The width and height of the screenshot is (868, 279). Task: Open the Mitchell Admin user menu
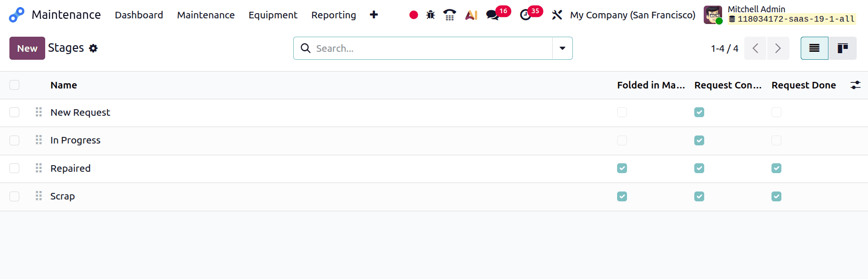click(x=780, y=15)
